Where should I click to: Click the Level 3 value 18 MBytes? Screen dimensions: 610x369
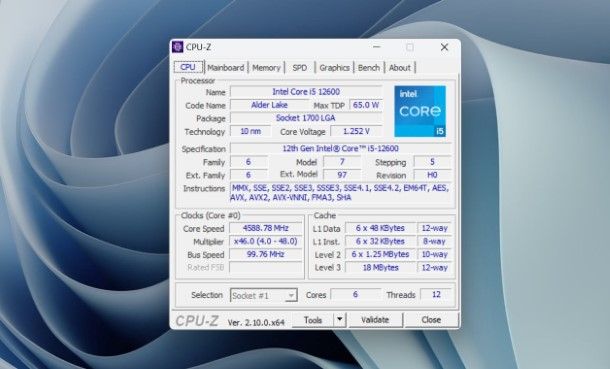(x=380, y=268)
